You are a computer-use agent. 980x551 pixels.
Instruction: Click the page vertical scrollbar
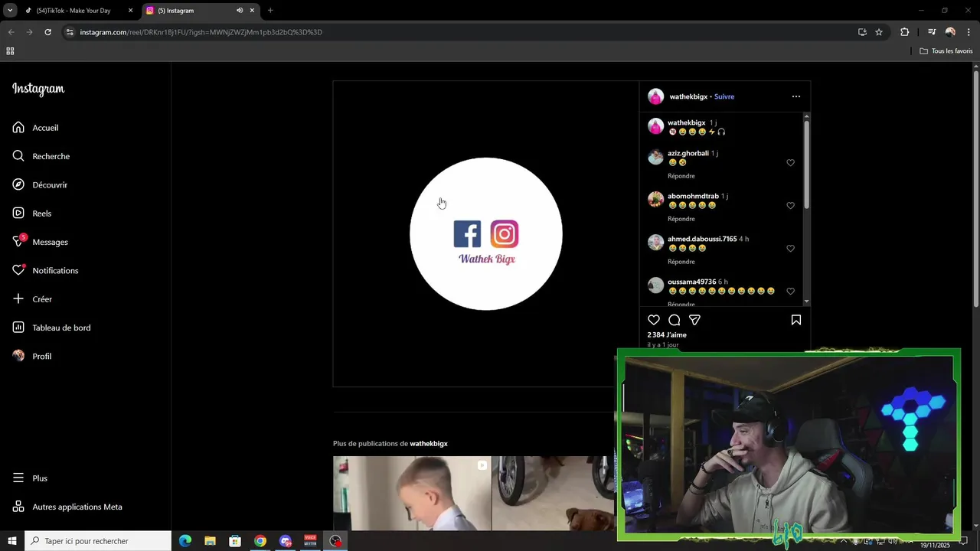pos(975,190)
